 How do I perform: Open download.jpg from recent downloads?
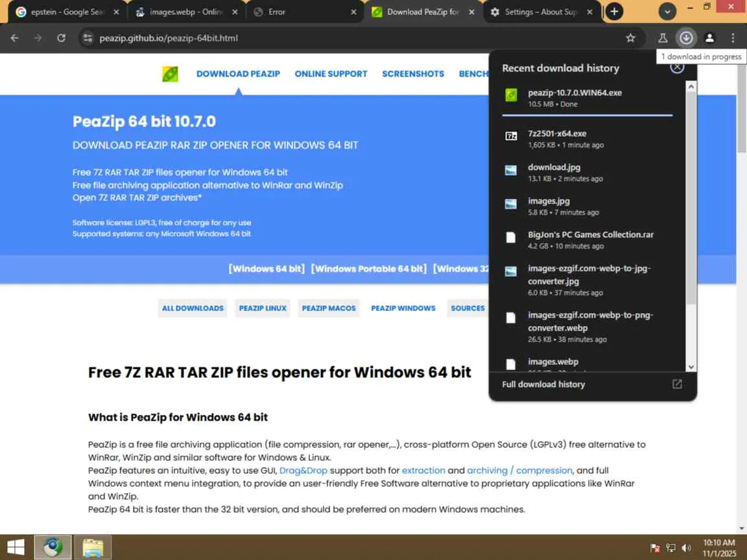pyautogui.click(x=587, y=172)
